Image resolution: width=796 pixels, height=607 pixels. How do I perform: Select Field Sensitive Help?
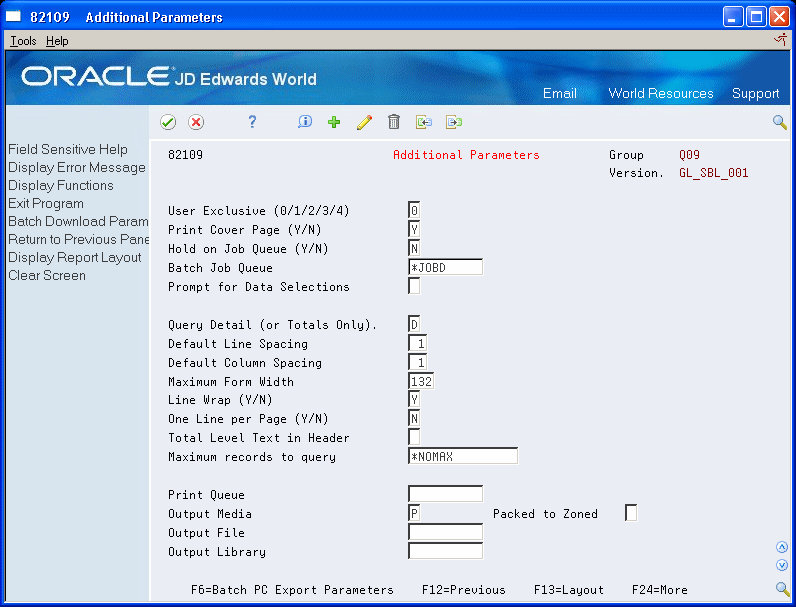[x=68, y=150]
